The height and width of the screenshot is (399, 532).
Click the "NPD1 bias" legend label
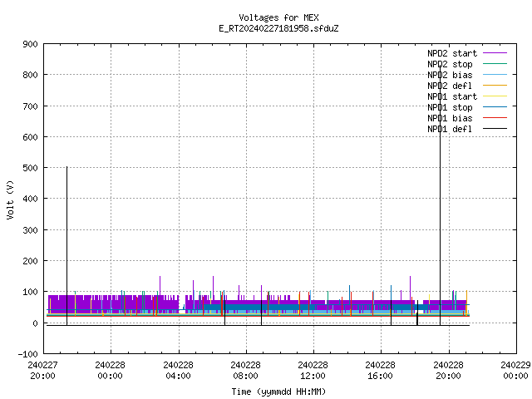[450, 118]
